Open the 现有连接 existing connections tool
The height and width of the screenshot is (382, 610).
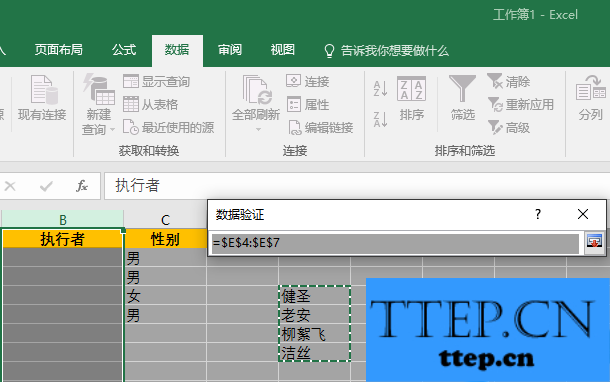pyautogui.click(x=42, y=98)
